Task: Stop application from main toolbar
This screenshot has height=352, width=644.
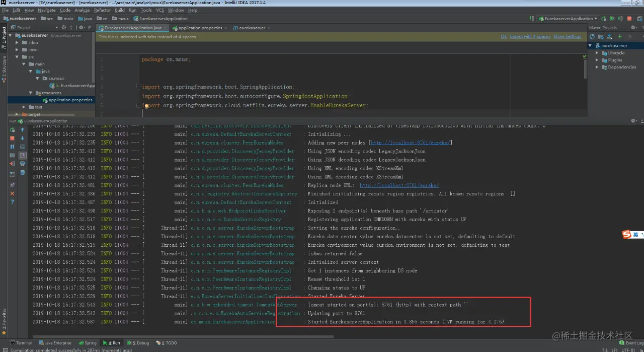Action: pyautogui.click(x=629, y=19)
